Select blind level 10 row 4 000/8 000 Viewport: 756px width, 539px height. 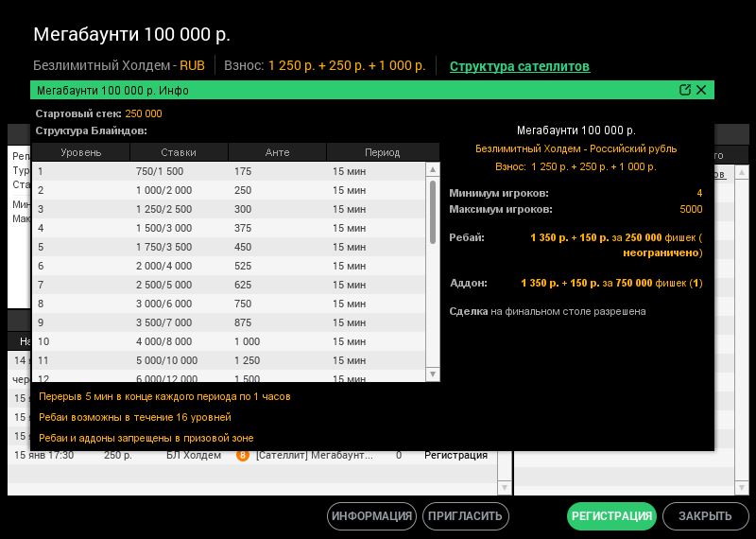click(x=227, y=341)
